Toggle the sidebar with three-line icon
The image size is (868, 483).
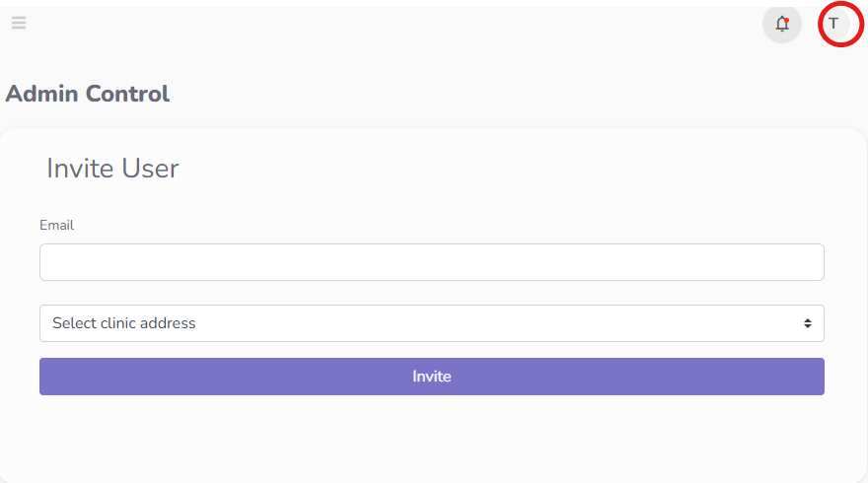point(19,23)
